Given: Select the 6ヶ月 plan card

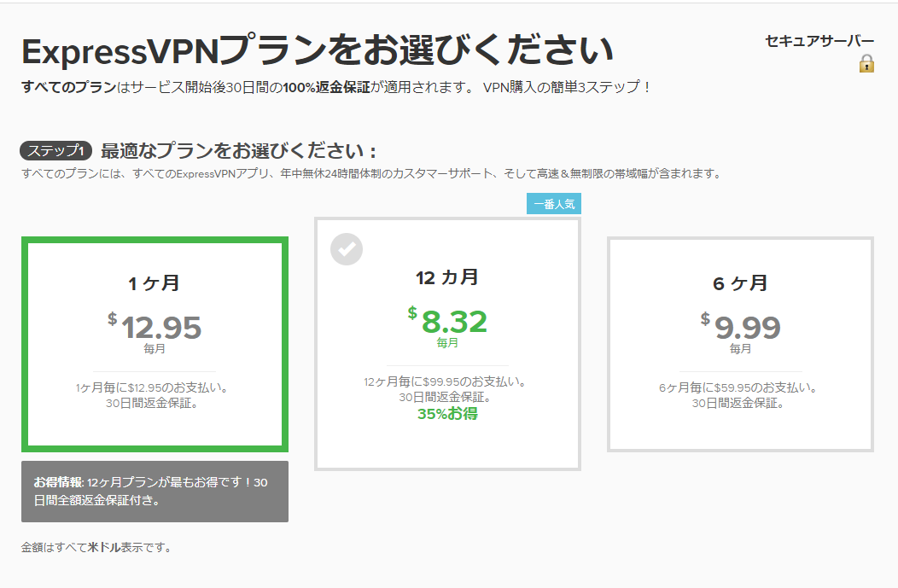Looking at the screenshot, I should coord(740,344).
